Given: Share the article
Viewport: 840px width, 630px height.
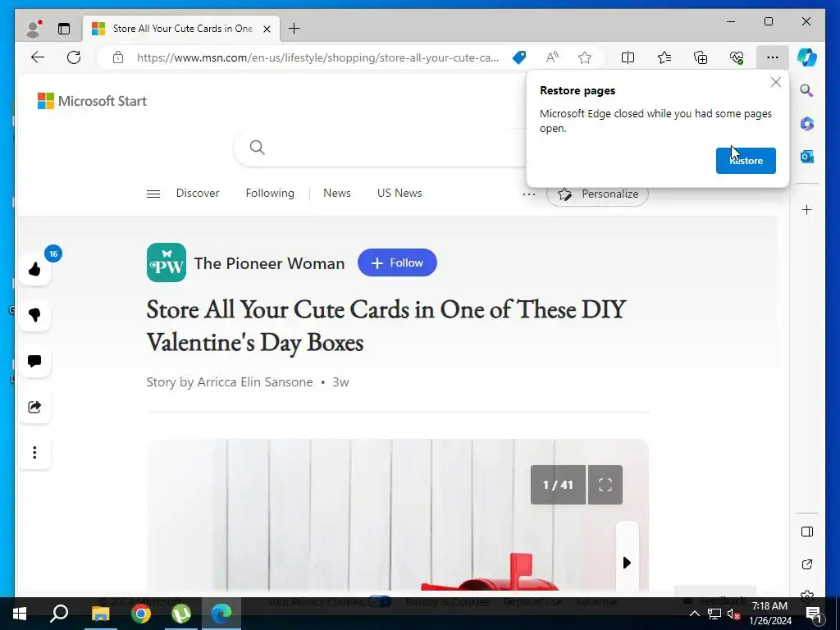Looking at the screenshot, I should coord(34,407).
